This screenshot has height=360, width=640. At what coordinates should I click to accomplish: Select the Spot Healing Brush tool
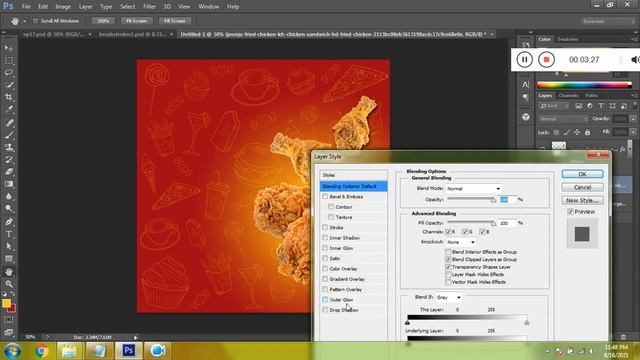coord(9,122)
